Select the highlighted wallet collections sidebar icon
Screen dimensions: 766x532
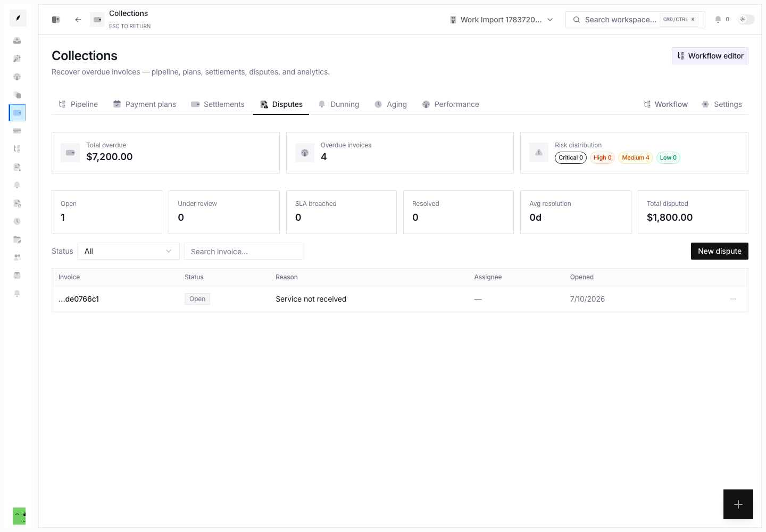pos(17,113)
